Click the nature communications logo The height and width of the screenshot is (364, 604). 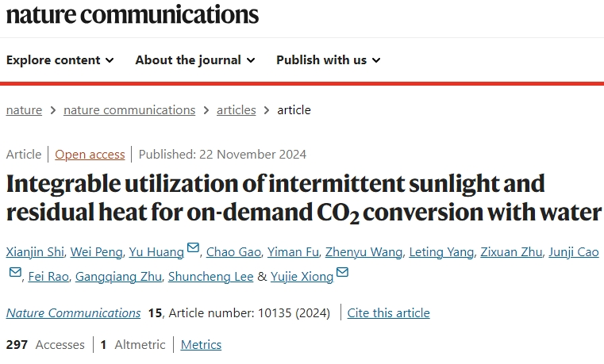click(133, 14)
